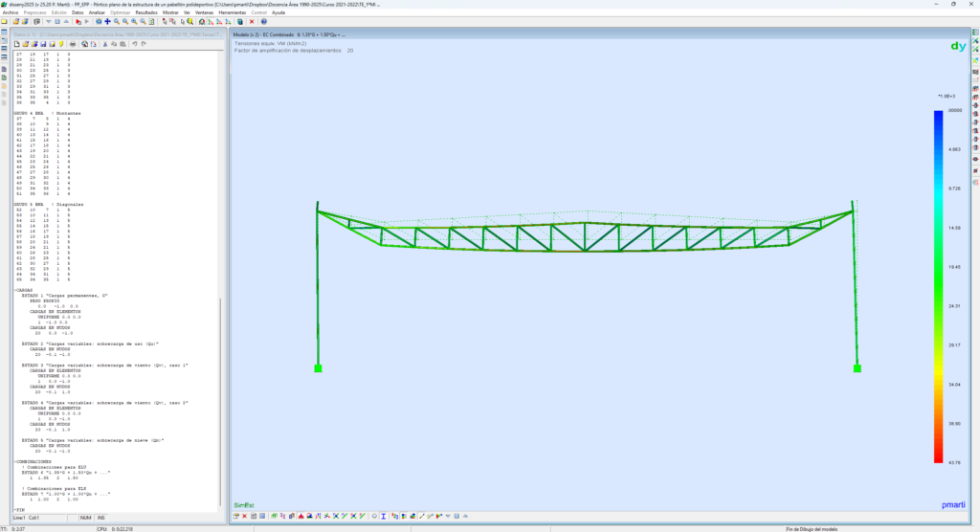Viewport: 980px width, 532px height.
Task: Click the gray down triangle in main toolbar
Action: coord(49,21)
